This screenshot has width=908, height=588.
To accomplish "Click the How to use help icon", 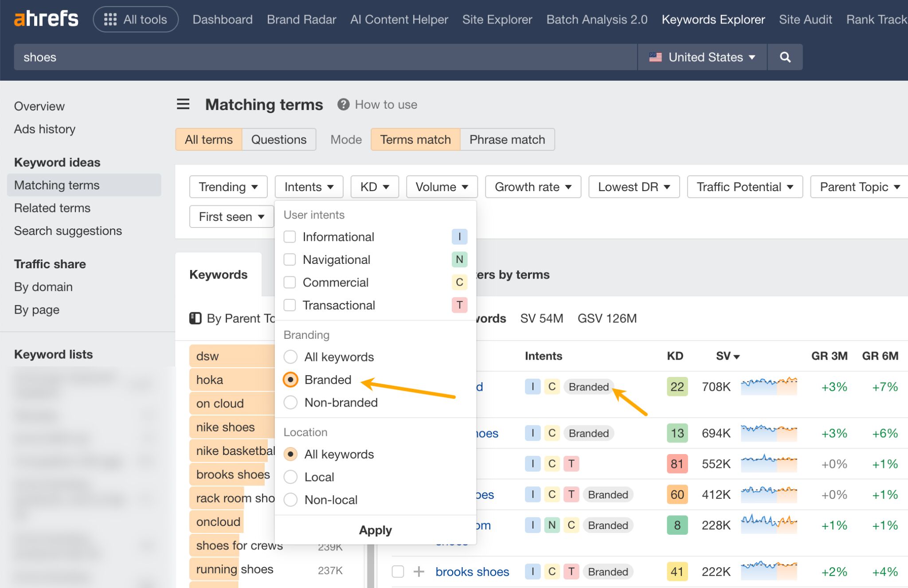I will tap(343, 104).
